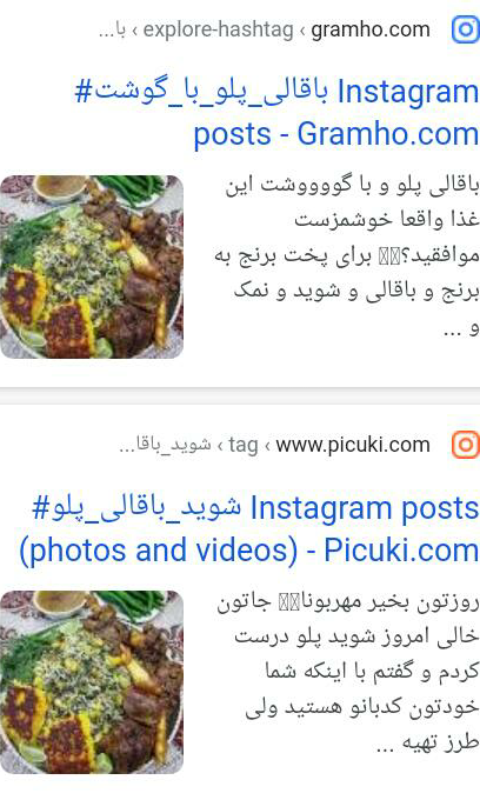This screenshot has width=480, height=800.
Task: Select the www.picuki.com domain text
Action: click(x=353, y=445)
